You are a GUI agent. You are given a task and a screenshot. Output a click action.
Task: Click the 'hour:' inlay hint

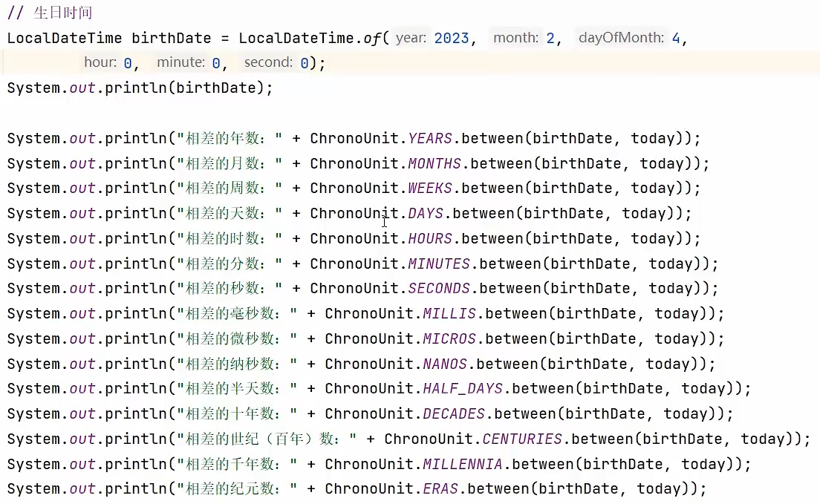(100, 63)
